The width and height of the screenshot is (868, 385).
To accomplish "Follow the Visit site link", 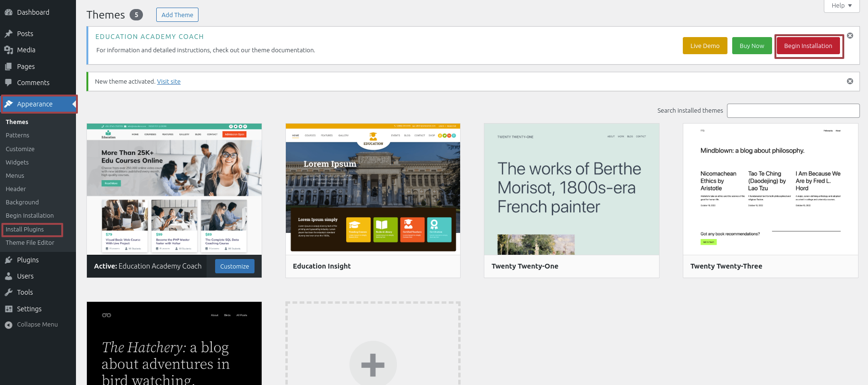I will [169, 82].
